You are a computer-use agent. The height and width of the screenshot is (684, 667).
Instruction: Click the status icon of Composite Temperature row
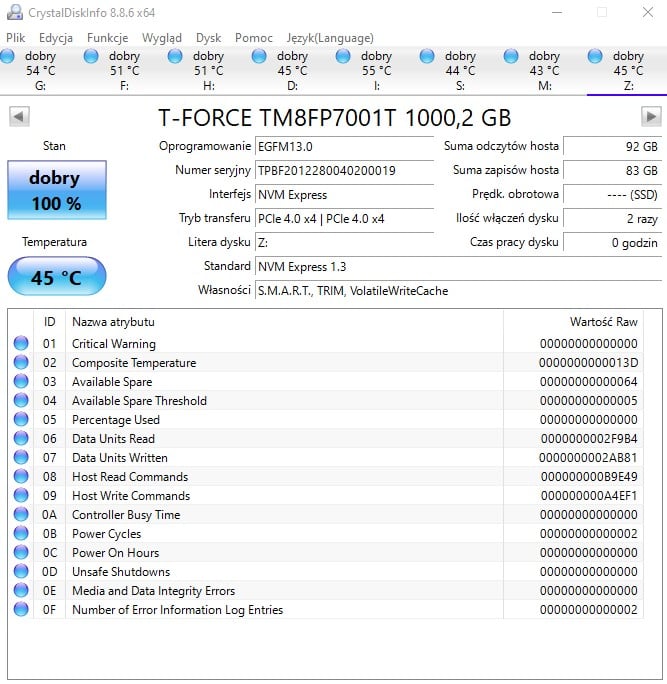coord(21,362)
